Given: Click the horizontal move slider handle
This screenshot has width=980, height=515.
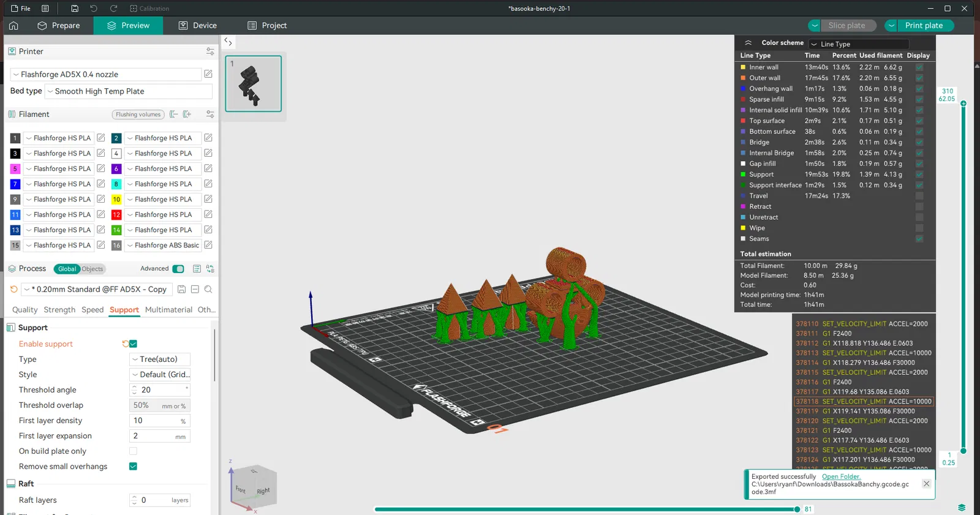Looking at the screenshot, I should pyautogui.click(x=797, y=509).
